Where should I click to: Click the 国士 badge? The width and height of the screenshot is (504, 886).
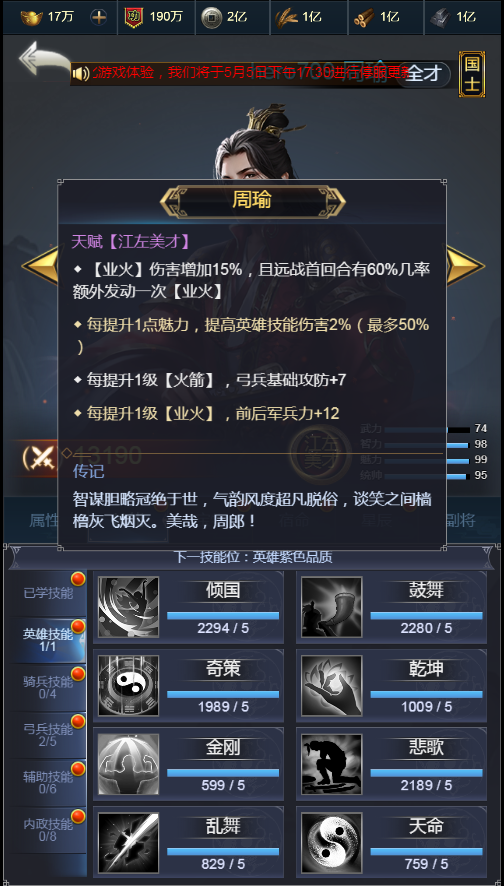point(472,74)
